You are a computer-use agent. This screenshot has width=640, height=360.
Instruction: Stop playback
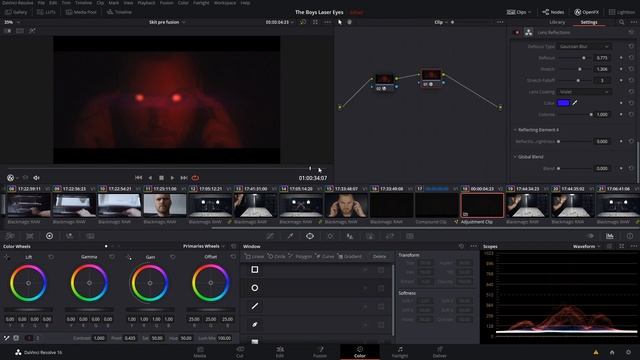pyautogui.click(x=161, y=178)
